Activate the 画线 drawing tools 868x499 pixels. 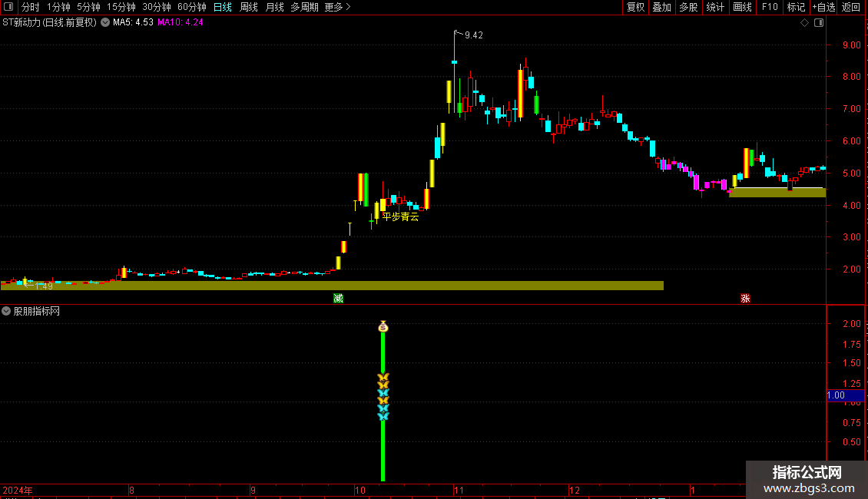pyautogui.click(x=742, y=7)
